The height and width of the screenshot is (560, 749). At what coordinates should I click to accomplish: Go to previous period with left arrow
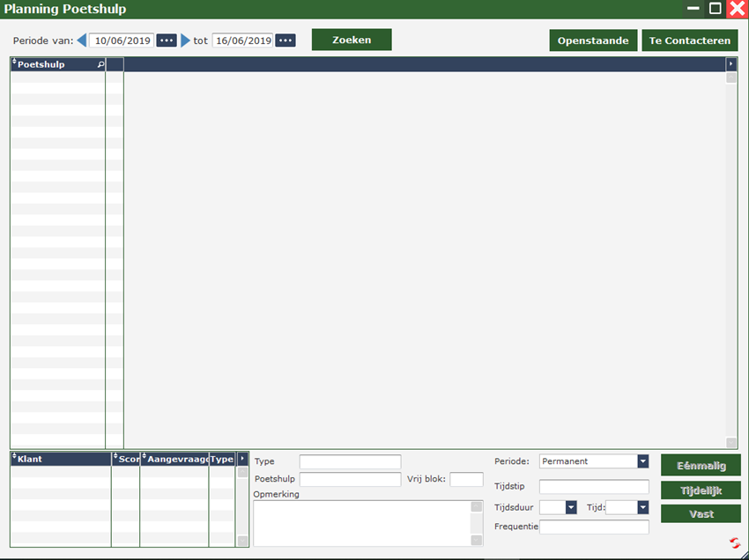coord(82,41)
